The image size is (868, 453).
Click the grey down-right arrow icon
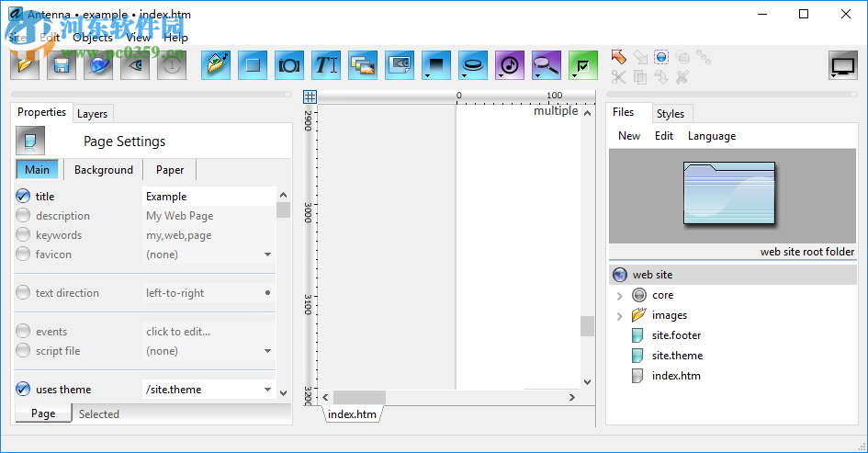click(x=640, y=56)
